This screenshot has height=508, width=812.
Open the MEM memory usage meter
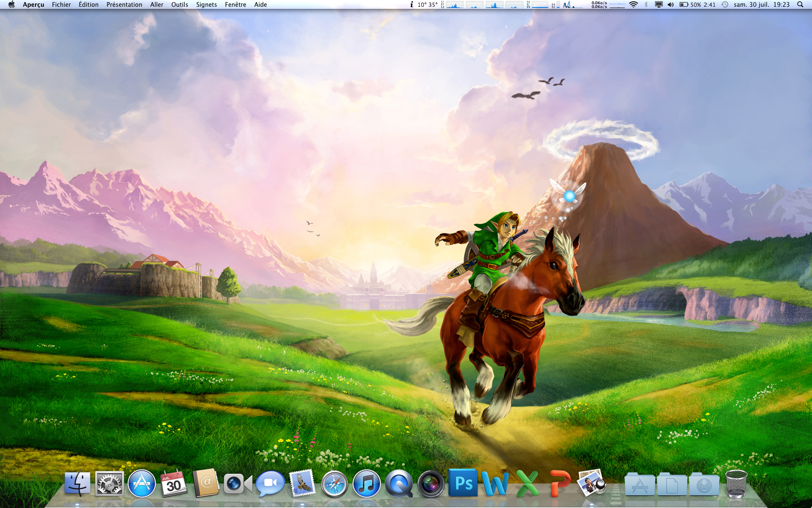point(538,5)
